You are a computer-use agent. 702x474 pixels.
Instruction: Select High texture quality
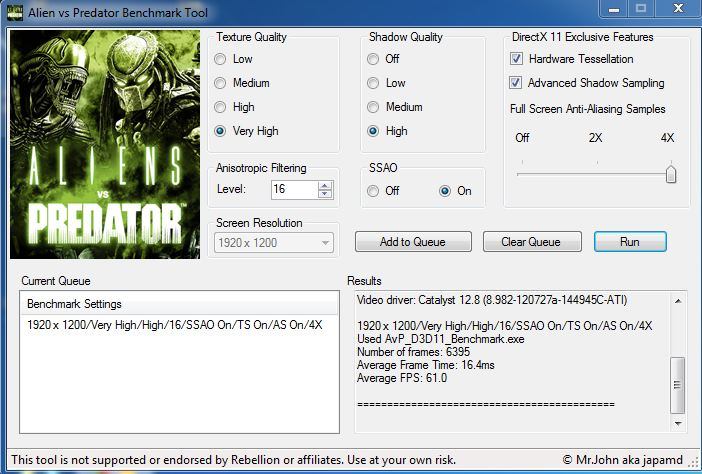pos(220,107)
